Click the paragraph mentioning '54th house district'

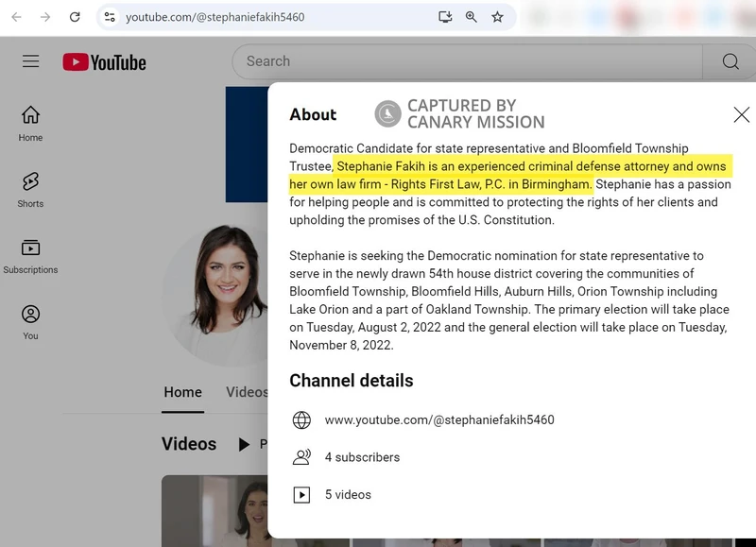coord(509,300)
